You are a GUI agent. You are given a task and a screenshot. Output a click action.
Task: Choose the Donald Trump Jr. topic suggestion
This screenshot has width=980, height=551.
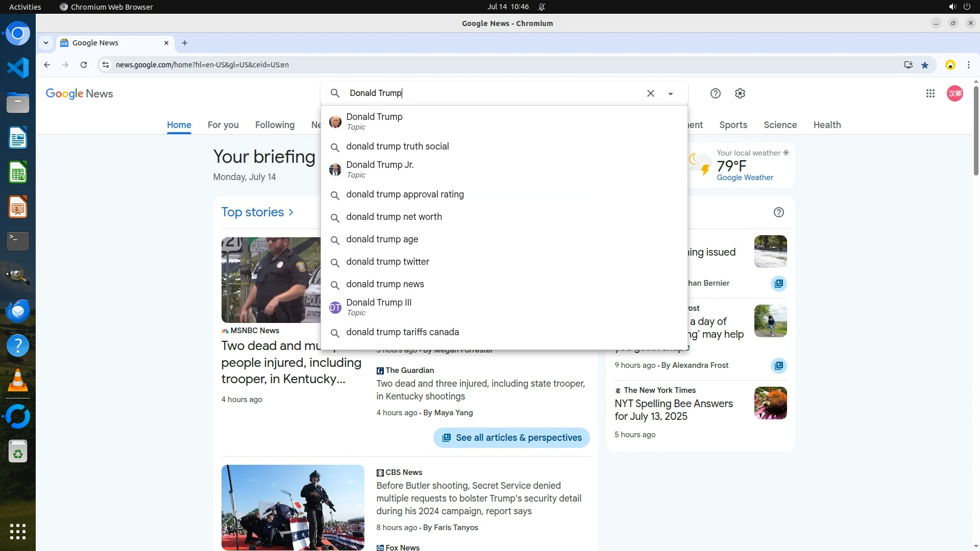(x=380, y=169)
